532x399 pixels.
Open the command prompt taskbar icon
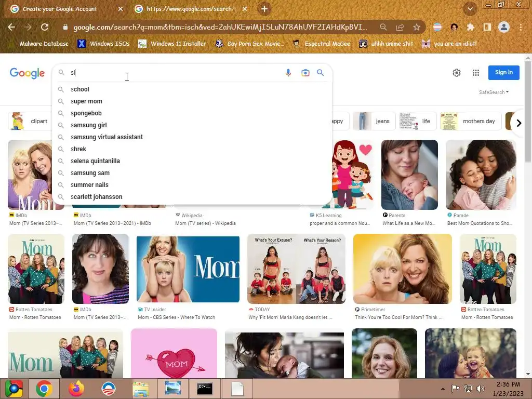tap(205, 389)
